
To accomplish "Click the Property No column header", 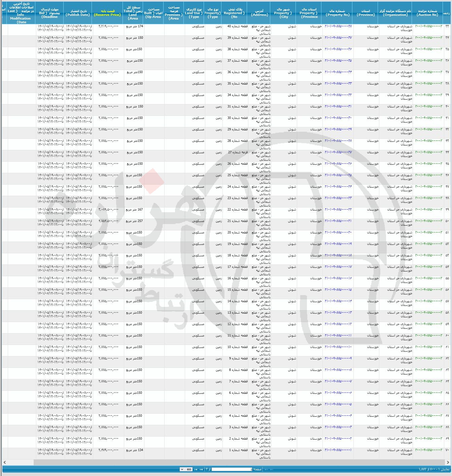I will (338, 13).
